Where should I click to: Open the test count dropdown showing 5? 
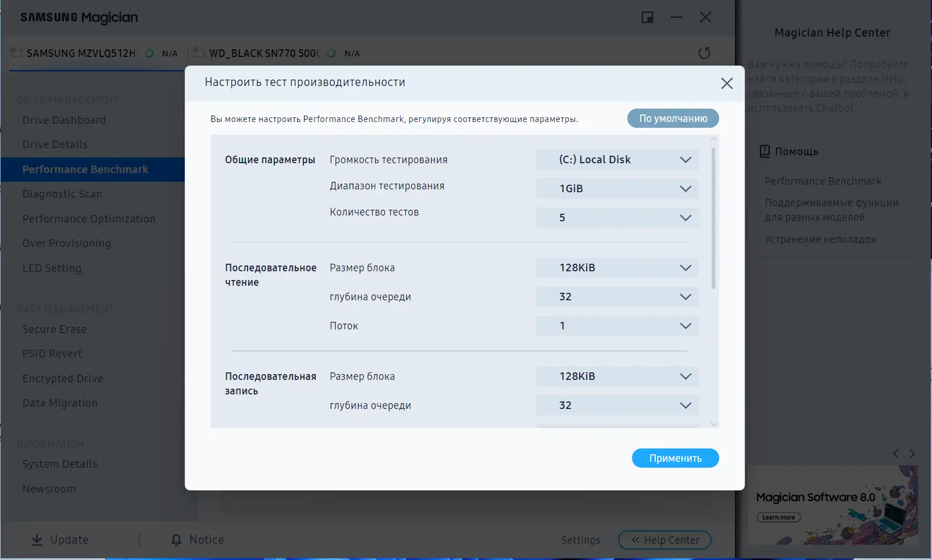pos(617,218)
